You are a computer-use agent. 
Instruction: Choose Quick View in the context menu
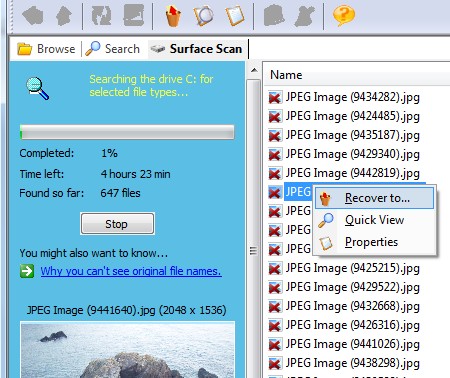click(374, 220)
